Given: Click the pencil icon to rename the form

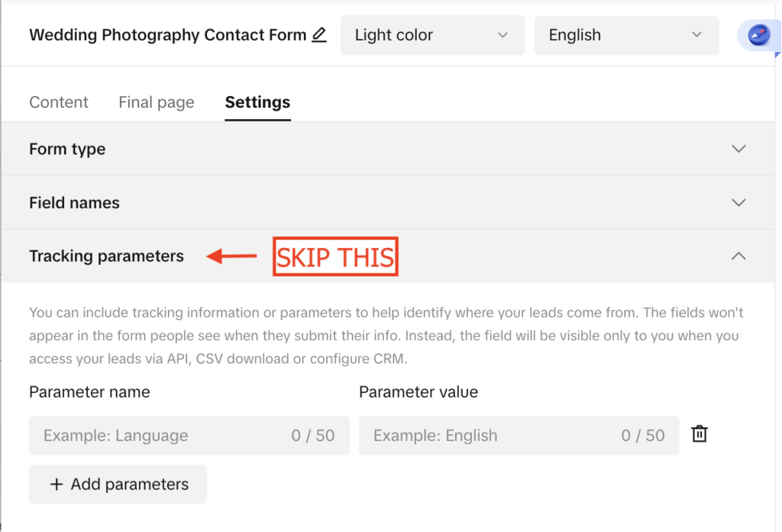Looking at the screenshot, I should coord(318,34).
